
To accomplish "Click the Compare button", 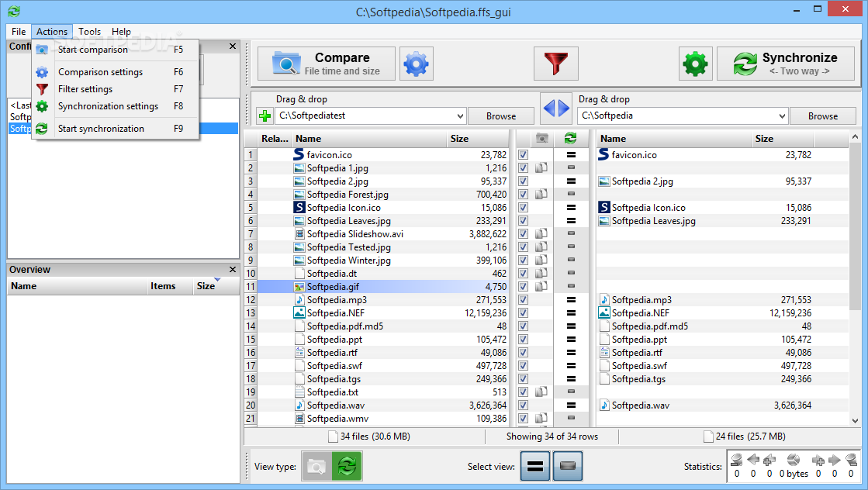I will click(x=327, y=64).
